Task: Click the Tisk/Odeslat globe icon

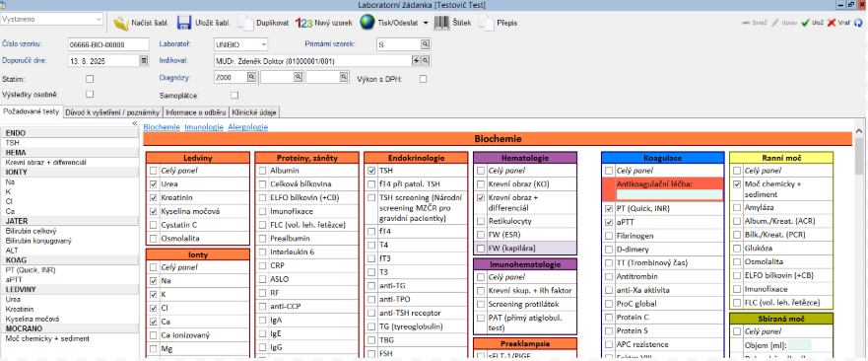Action: coord(367,23)
